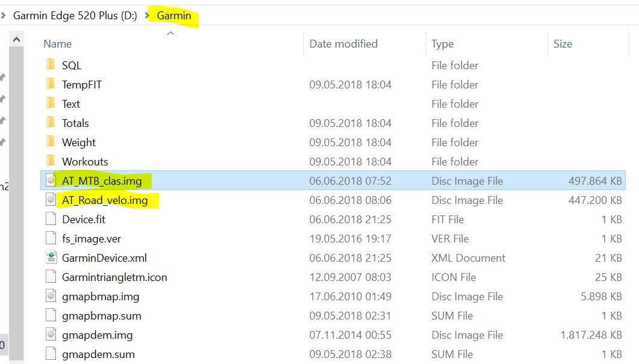Select file name fs_image.ver
Image resolution: width=639 pixels, height=364 pixels.
click(x=91, y=238)
